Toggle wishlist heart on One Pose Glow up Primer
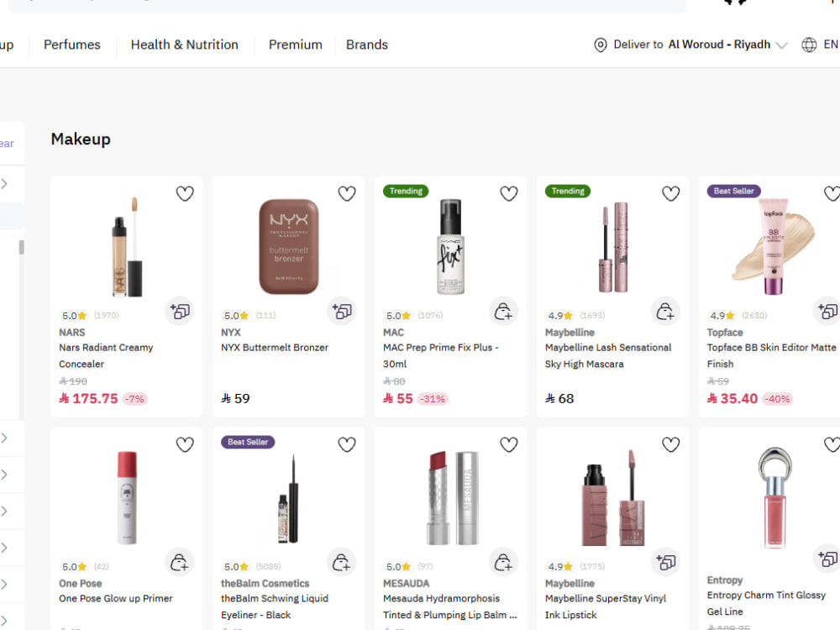Screen dimensions: 840x630 tap(185, 444)
